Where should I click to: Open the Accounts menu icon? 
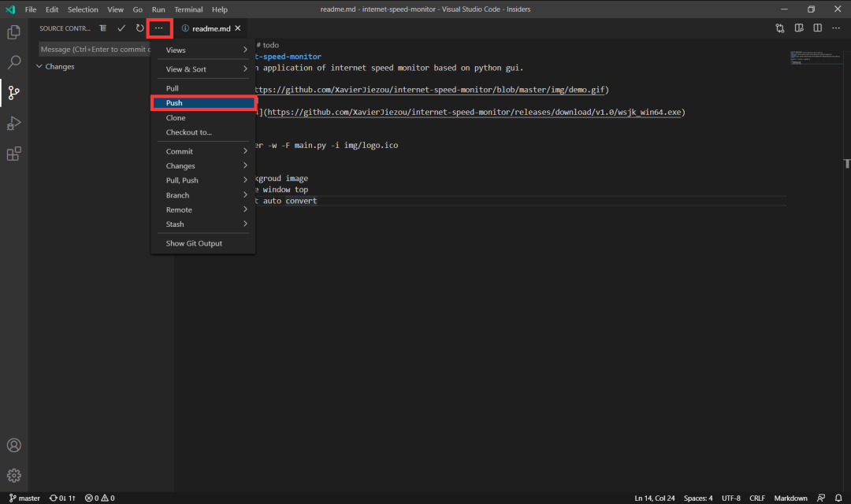[14, 446]
